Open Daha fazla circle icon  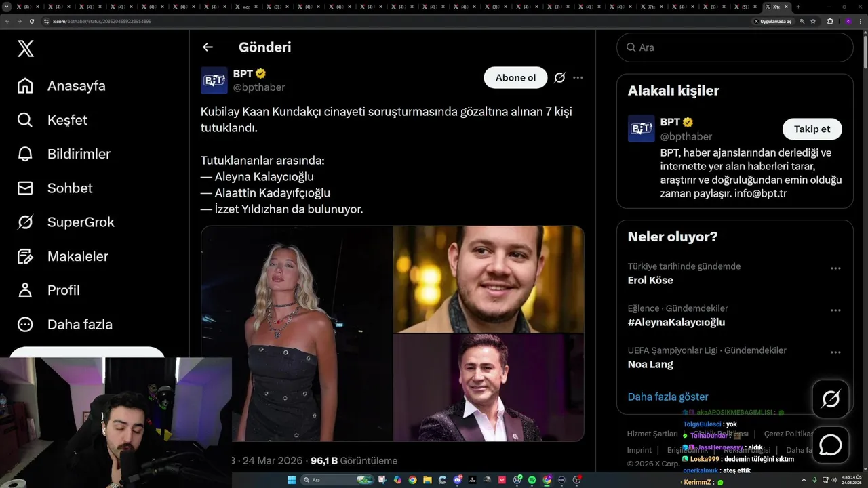pyautogui.click(x=25, y=324)
